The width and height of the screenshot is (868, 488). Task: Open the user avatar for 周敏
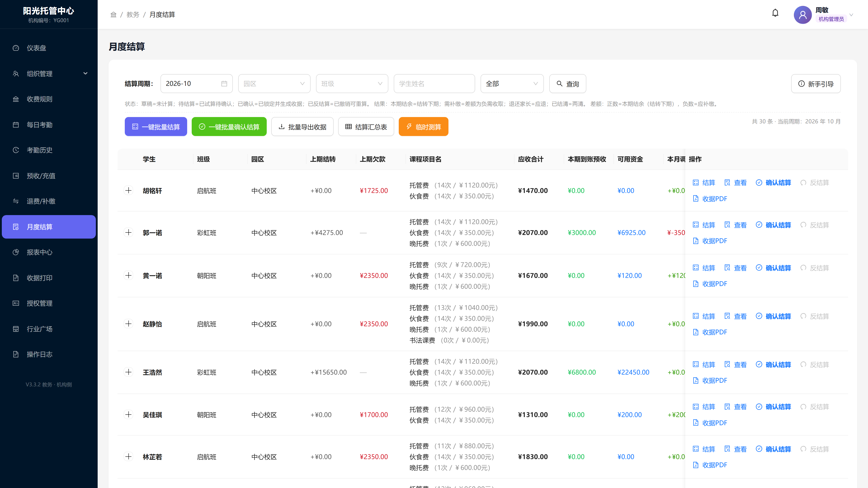click(803, 14)
